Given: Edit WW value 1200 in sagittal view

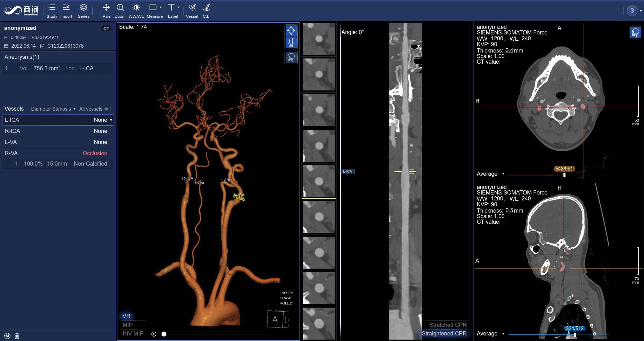Looking at the screenshot, I should pyautogui.click(x=497, y=199).
